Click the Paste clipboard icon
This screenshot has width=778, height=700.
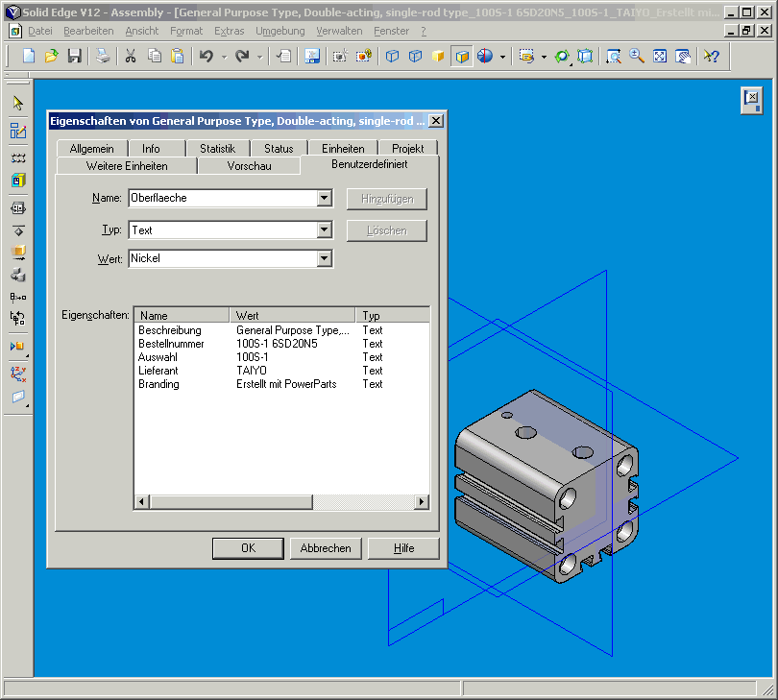click(177, 57)
